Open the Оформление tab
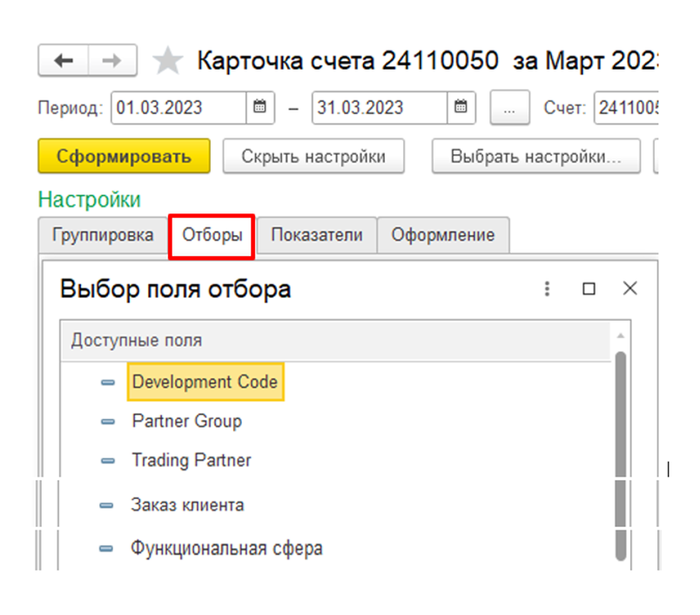 pyautogui.click(x=442, y=235)
